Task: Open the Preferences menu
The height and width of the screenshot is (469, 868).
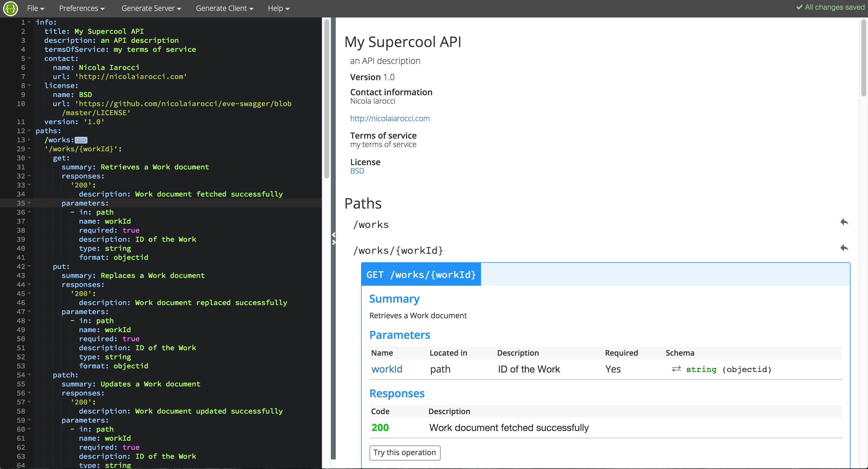Action: coord(81,8)
